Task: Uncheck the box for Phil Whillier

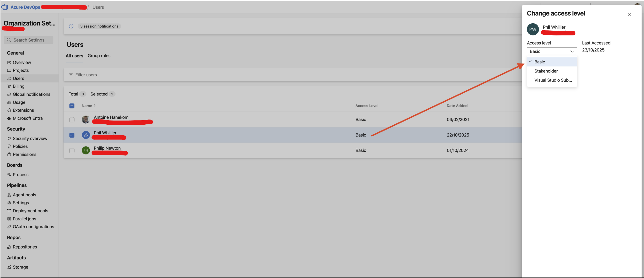Action: pyautogui.click(x=72, y=135)
